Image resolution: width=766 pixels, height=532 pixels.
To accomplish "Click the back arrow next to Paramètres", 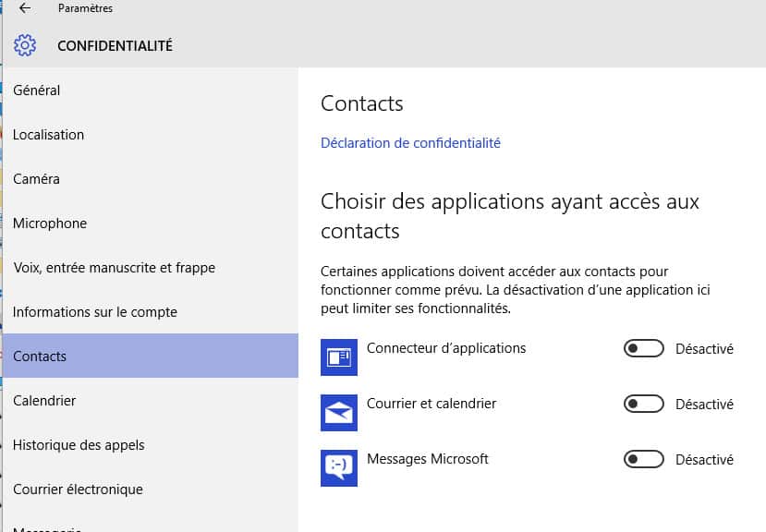I will 24,8.
